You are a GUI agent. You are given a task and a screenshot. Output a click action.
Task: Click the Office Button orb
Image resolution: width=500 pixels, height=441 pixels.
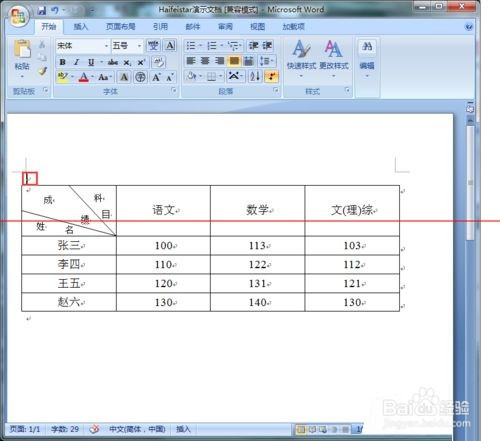(18, 16)
